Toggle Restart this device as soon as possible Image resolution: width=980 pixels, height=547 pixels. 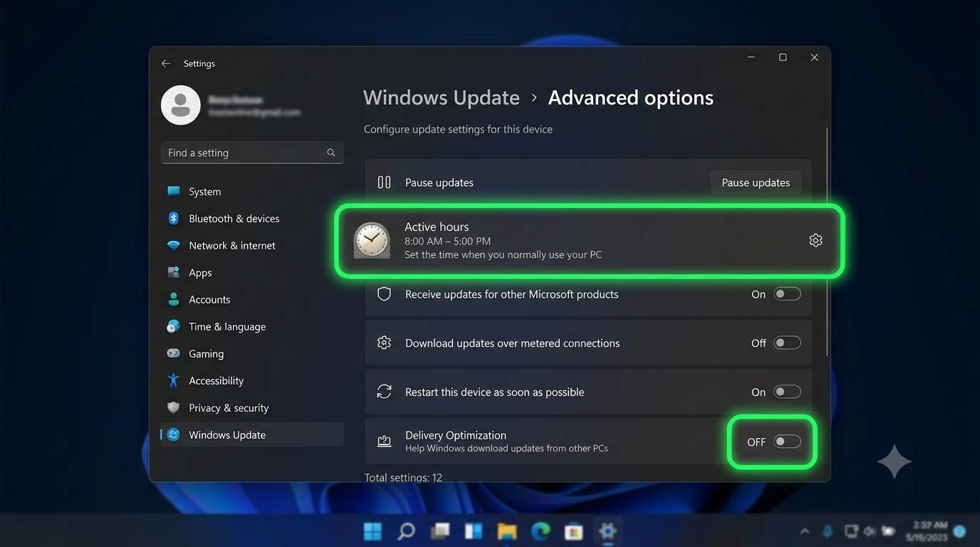click(787, 392)
